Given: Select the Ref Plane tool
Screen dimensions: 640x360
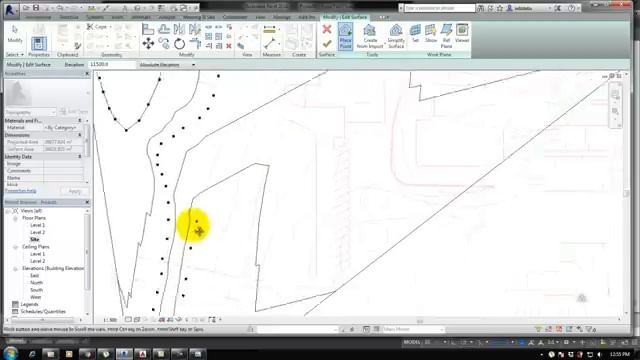Looking at the screenshot, I should click(446, 36).
